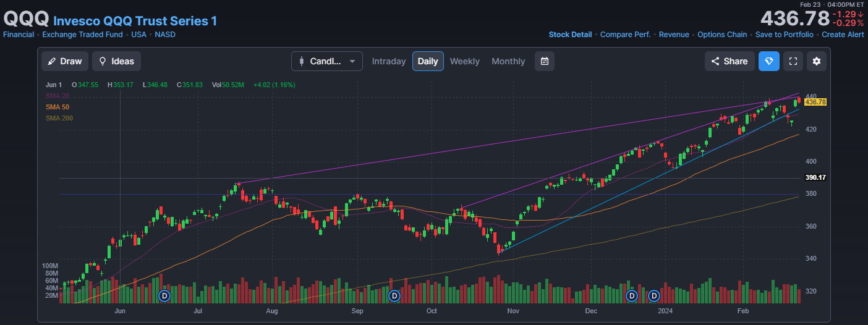Switch to the Intraday timeframe
868x325 pixels.
(x=389, y=61)
